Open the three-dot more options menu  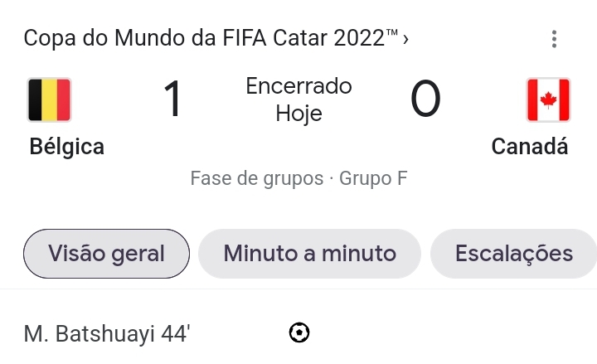[554, 39]
